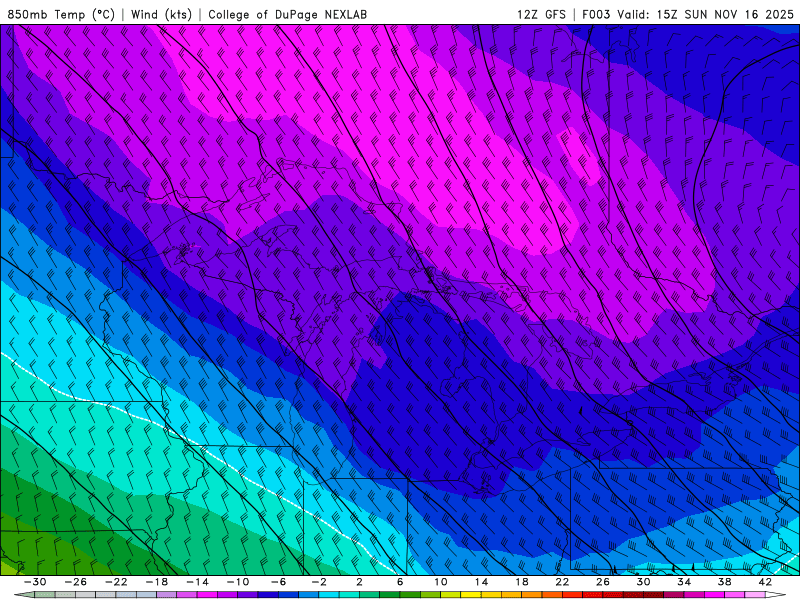Click the 10 temperature legend label
This screenshot has height=600, width=800.
440,582
